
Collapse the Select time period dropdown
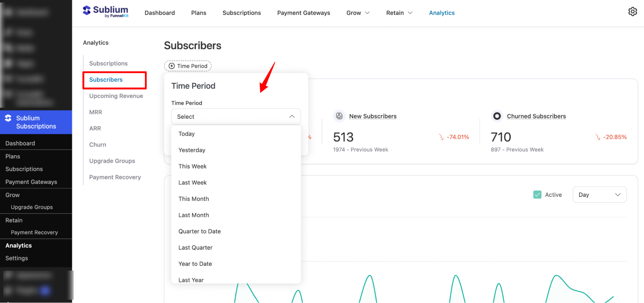[292, 116]
